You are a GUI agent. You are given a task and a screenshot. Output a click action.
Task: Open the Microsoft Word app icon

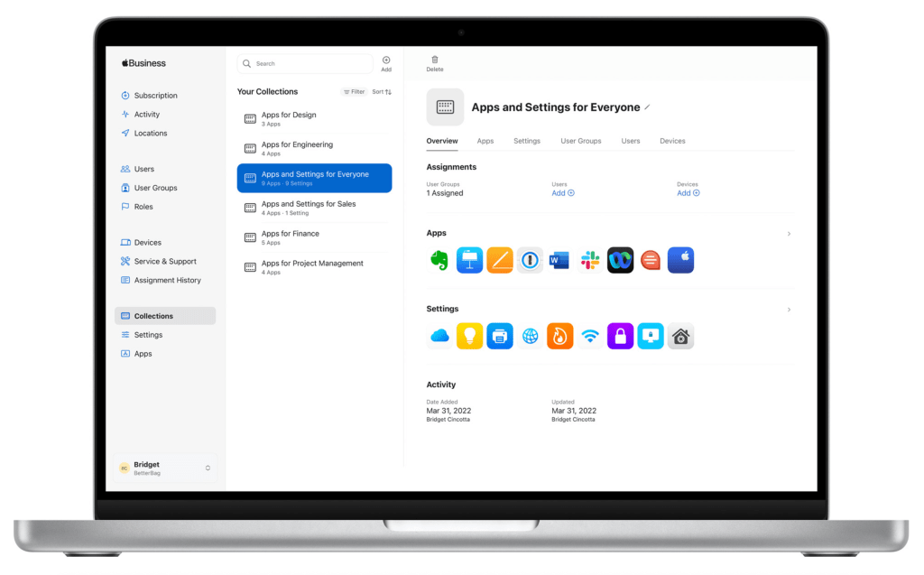(559, 261)
